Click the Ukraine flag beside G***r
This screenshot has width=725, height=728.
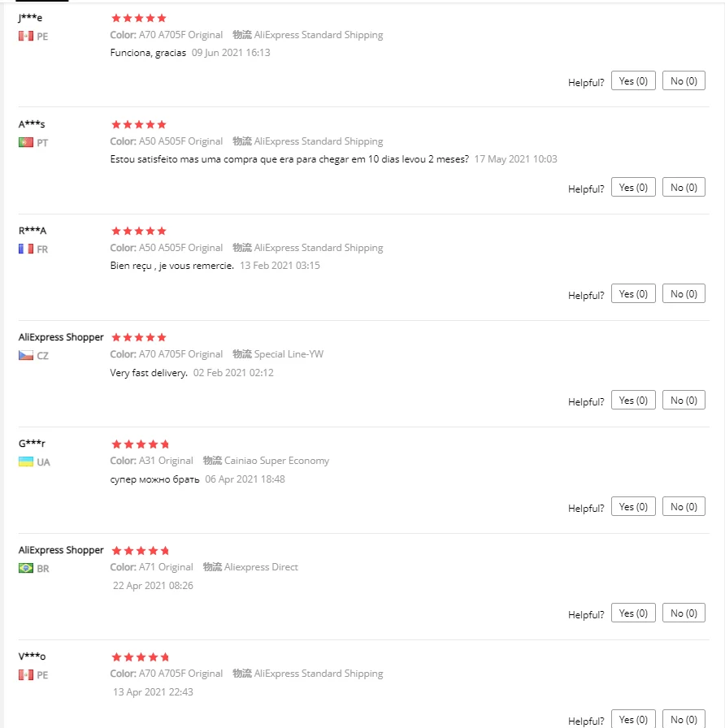[x=25, y=461]
